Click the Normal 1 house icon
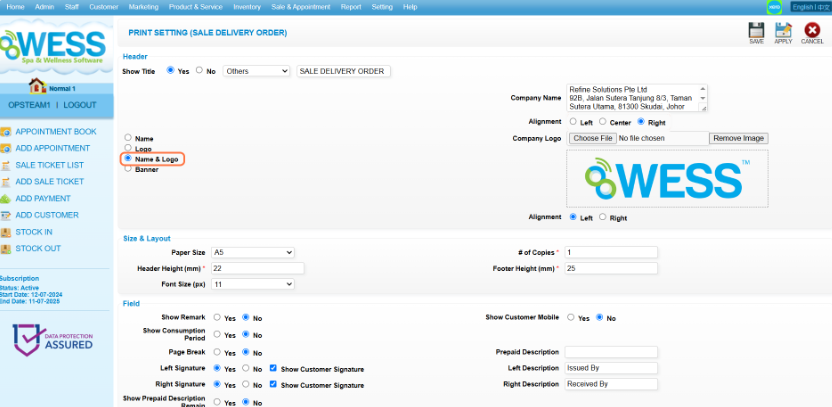The width and height of the screenshot is (832, 407). [39, 87]
